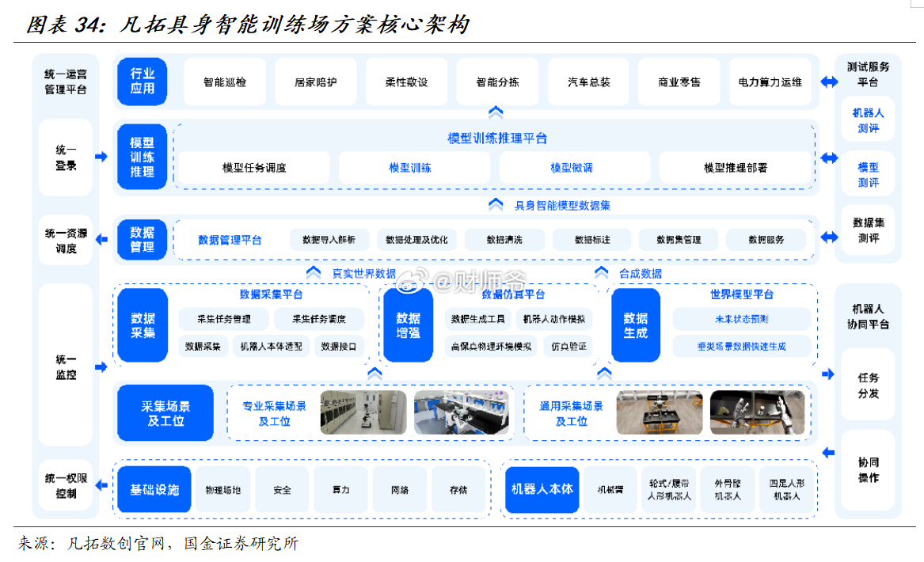Open the 汽车总装 application card

click(x=589, y=82)
